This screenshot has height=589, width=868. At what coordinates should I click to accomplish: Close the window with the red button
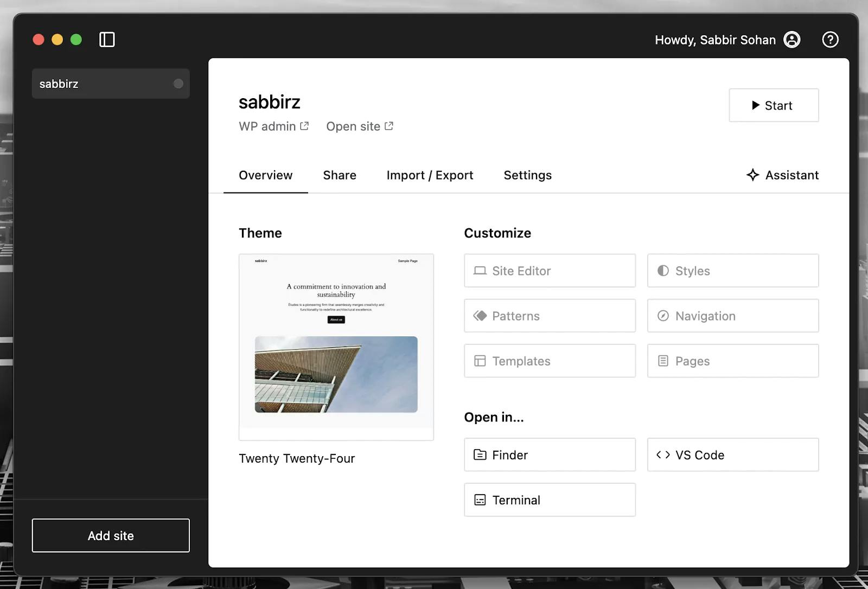click(x=39, y=40)
